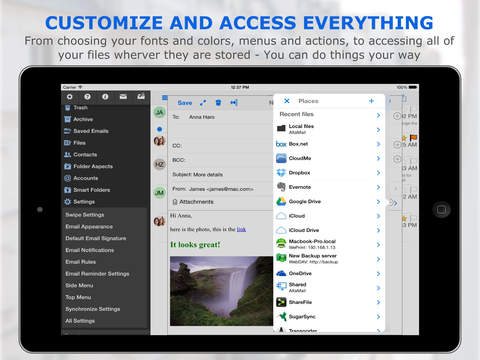The image size is (480, 360).
Task: Tap the help question mark icon
Action: (87, 97)
